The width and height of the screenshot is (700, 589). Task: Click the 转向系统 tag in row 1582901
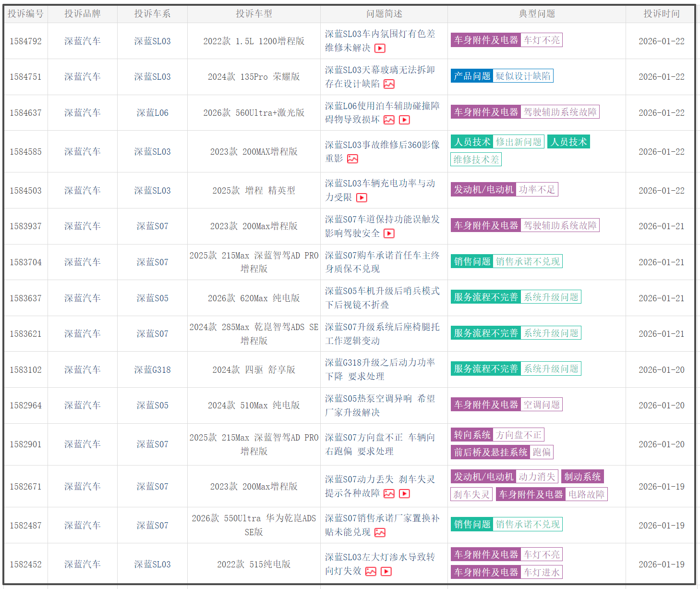472,435
